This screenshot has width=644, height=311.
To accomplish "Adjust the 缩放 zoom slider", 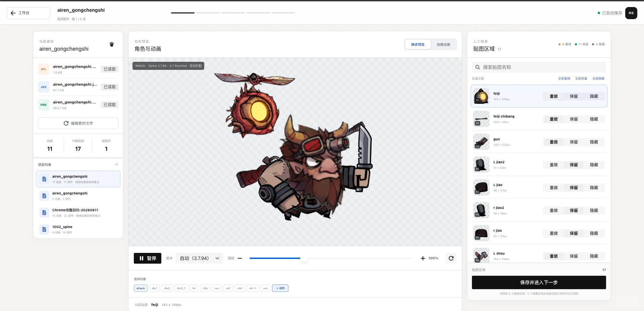I will 331,258.
